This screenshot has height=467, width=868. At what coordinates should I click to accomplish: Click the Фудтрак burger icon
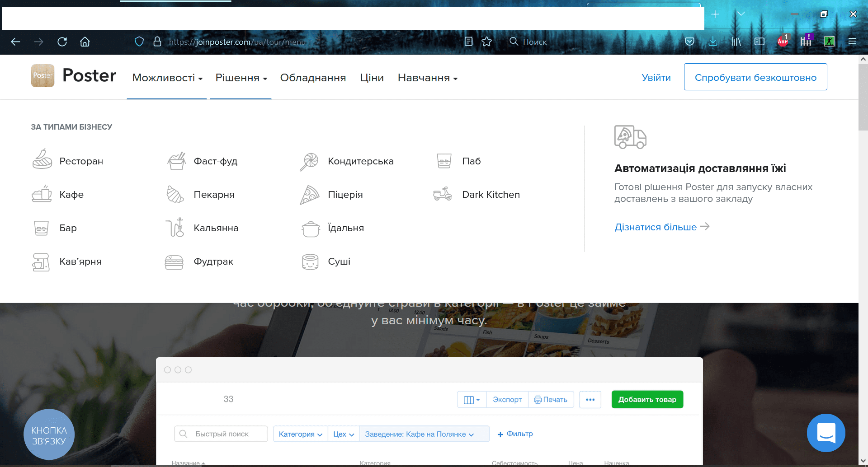point(174,262)
